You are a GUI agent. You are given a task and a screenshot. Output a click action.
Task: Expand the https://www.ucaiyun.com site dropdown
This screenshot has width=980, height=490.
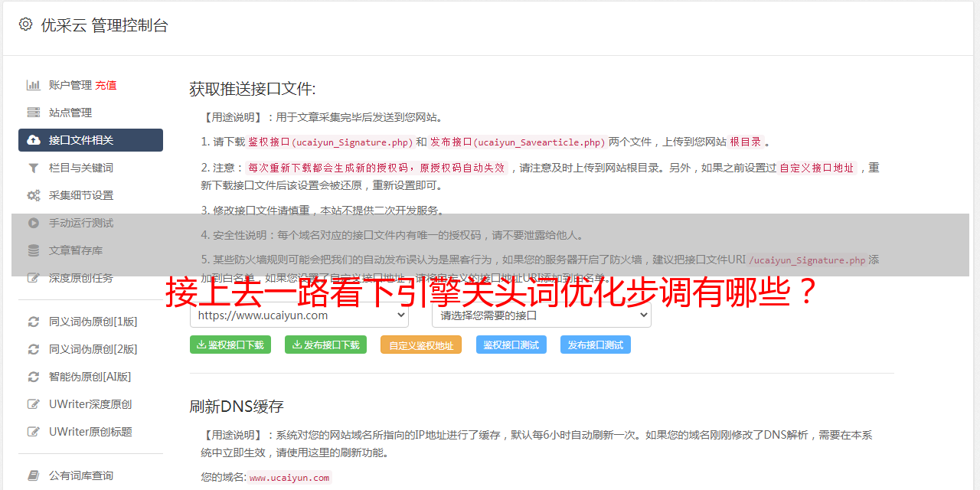(x=299, y=315)
